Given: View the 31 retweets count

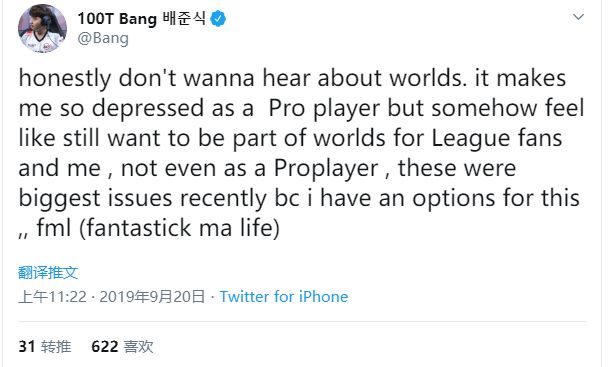Looking at the screenshot, I should 27,346.
